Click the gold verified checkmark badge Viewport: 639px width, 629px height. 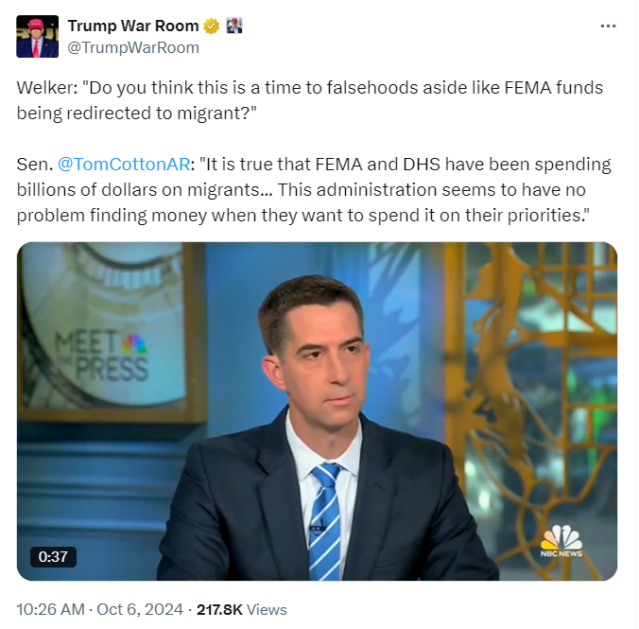(211, 26)
